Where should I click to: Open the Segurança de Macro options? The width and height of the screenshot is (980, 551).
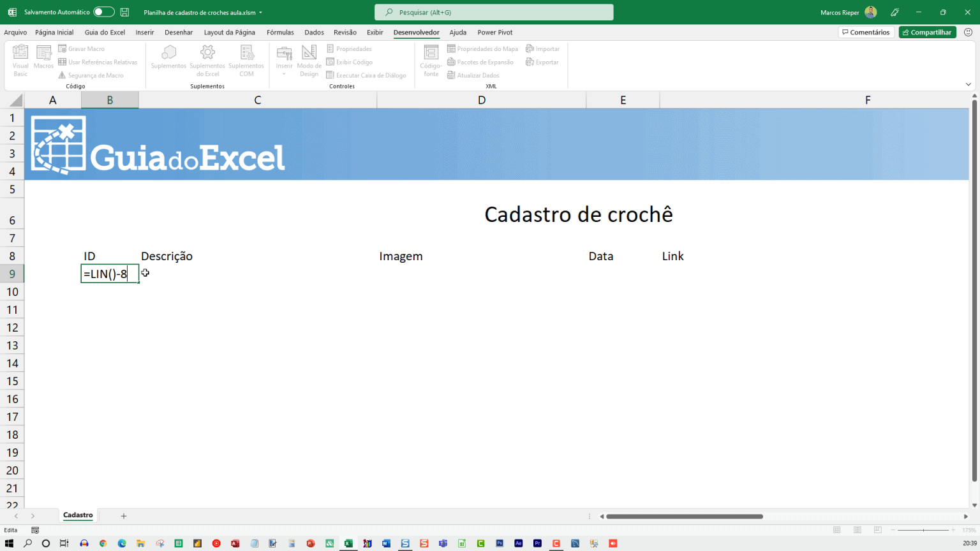tap(94, 75)
